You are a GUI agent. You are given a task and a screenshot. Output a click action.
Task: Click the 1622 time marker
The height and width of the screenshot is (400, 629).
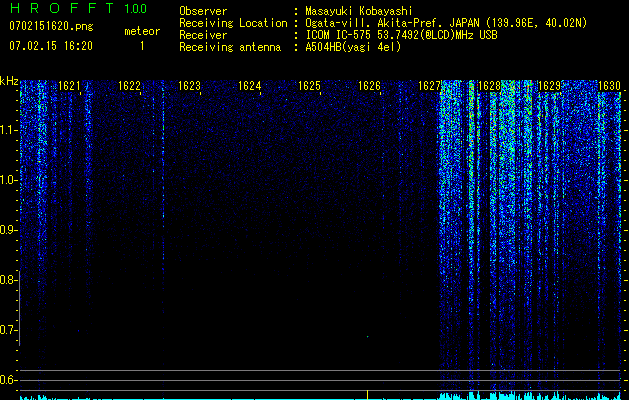pyautogui.click(x=129, y=86)
